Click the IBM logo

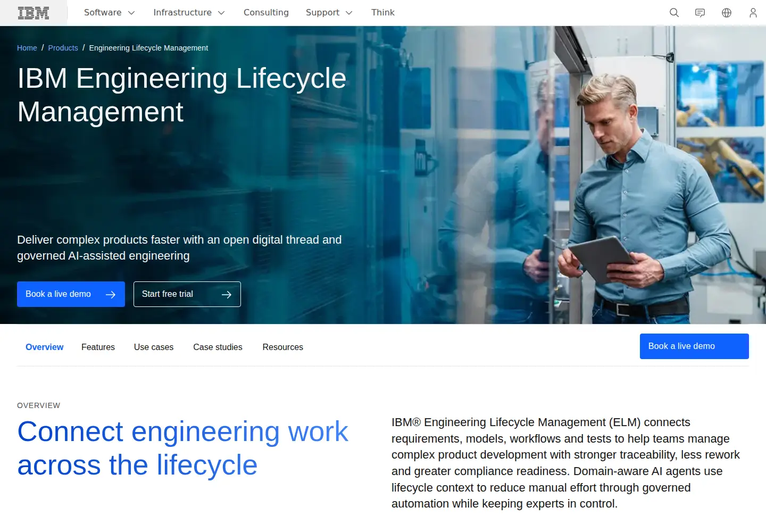(x=34, y=13)
